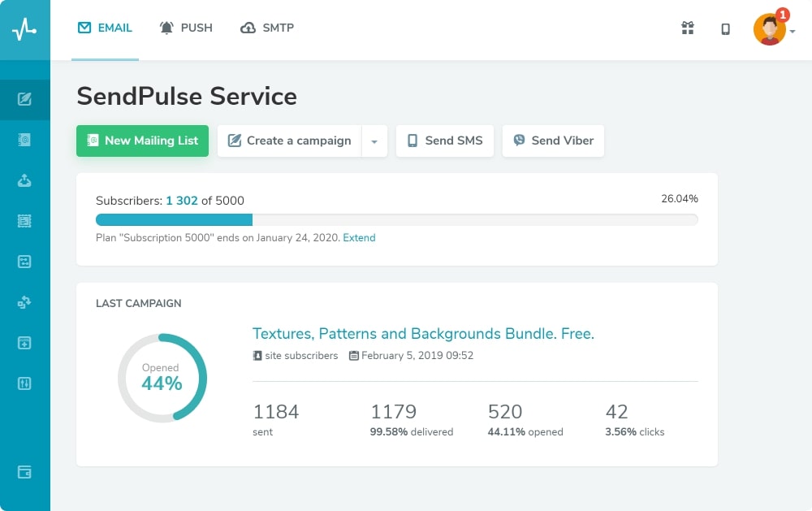Open the campaign Textures, Patterns and Backgrounds Bundle

[x=423, y=334]
